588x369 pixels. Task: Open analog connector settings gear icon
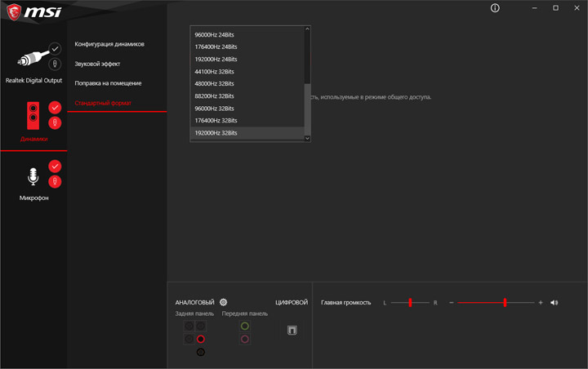coord(224,302)
